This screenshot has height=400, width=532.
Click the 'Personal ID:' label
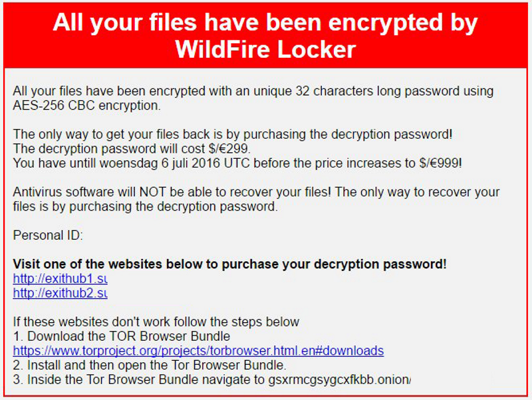tap(48, 235)
